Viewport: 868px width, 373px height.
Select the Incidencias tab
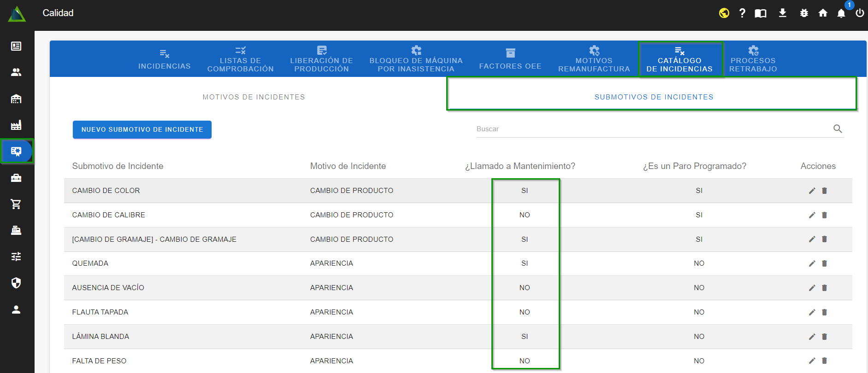coord(165,59)
